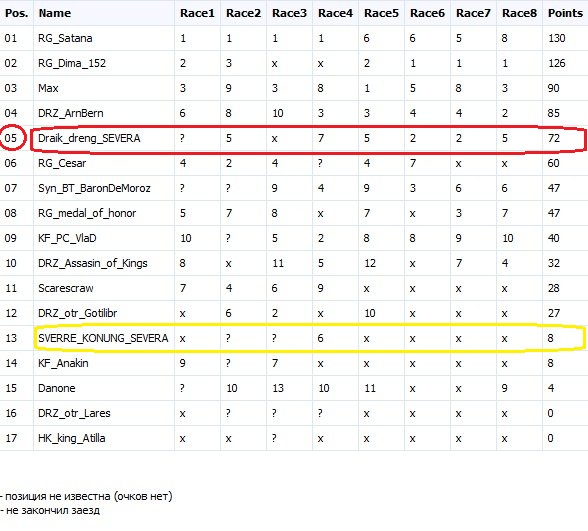Viewport: 588px width, 531px height.
Task: Select the DRZ_ArnBern name cell
Action: click(x=70, y=113)
